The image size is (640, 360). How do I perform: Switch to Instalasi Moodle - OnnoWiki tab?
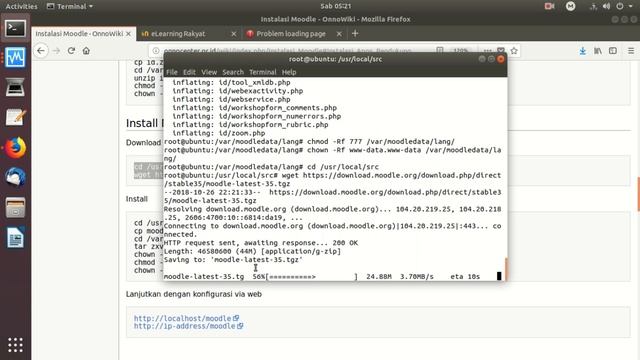click(83, 34)
